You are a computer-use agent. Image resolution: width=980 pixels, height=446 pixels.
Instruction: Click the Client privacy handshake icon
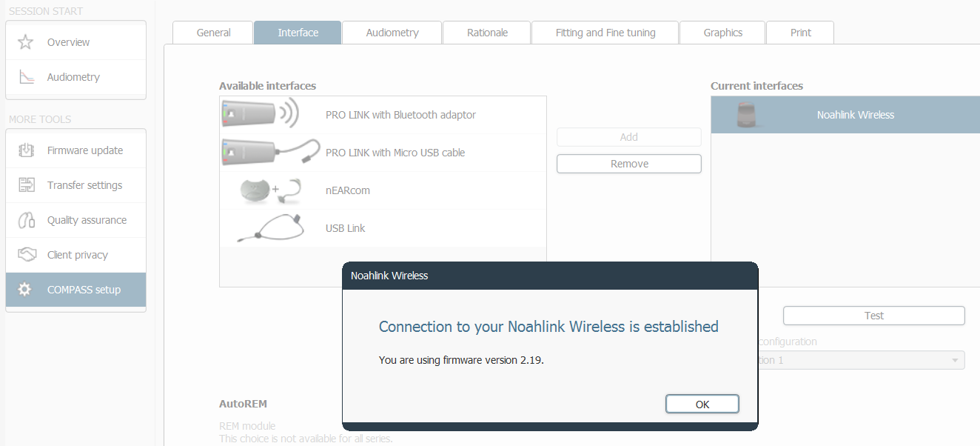coord(26,255)
